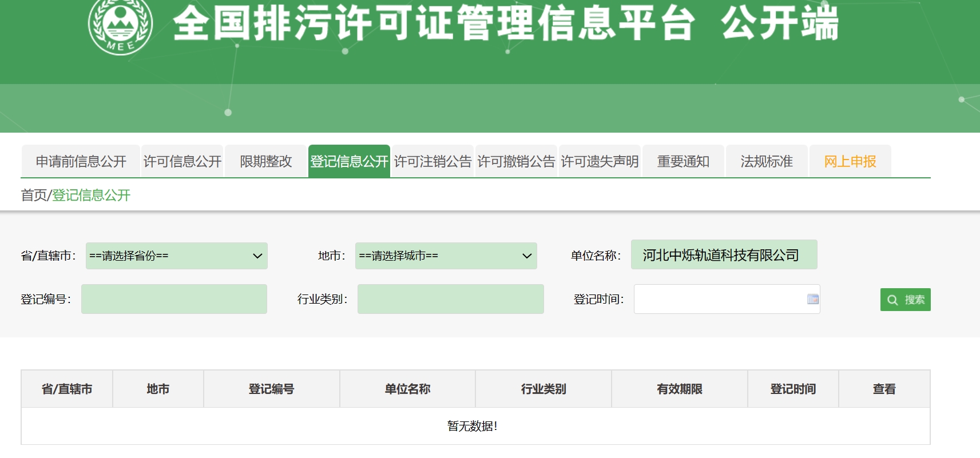This screenshot has width=980, height=458.
Task: Switch to 申请前信息公开 tab
Action: (81, 162)
